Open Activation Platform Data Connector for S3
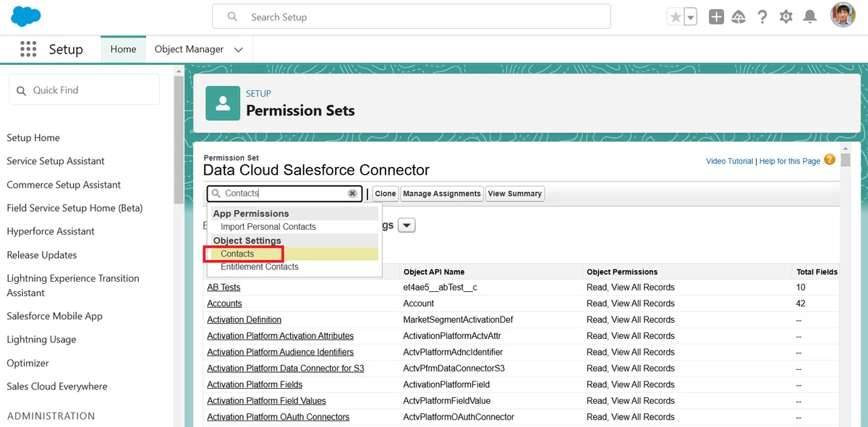The width and height of the screenshot is (868, 427). 286,368
